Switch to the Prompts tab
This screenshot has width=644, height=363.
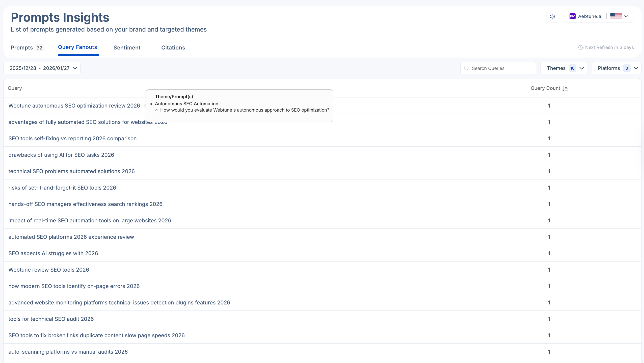coord(22,47)
